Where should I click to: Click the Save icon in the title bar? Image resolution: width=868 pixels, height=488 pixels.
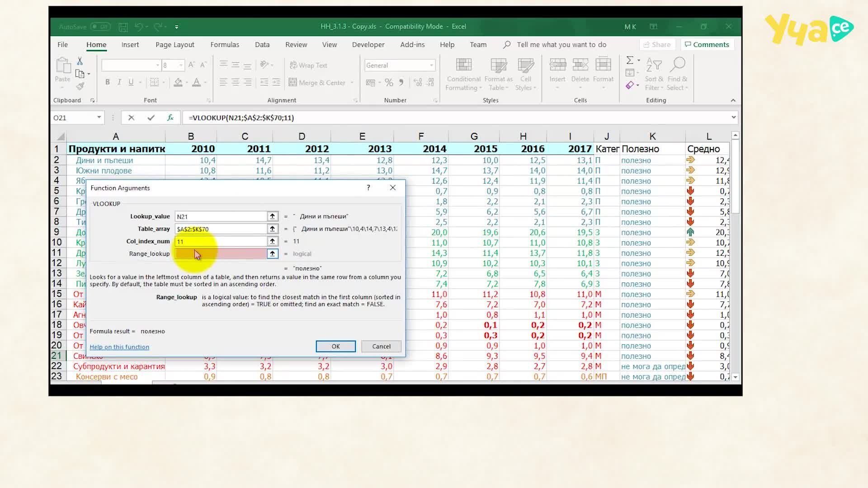[123, 27]
